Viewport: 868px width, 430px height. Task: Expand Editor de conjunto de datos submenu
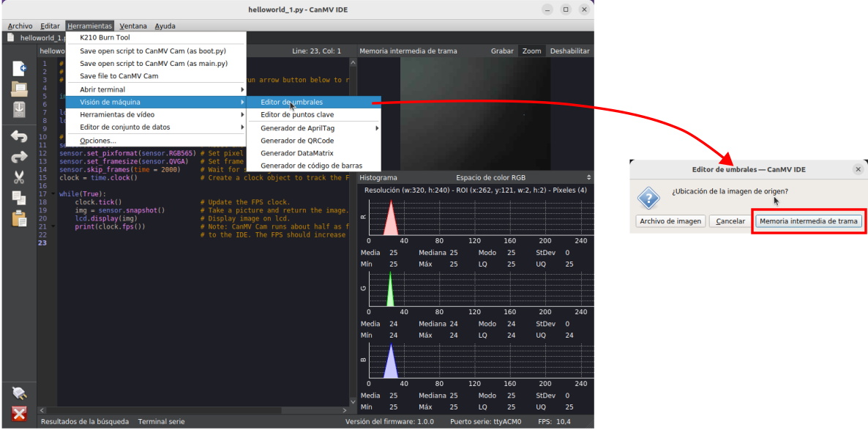[156, 127]
